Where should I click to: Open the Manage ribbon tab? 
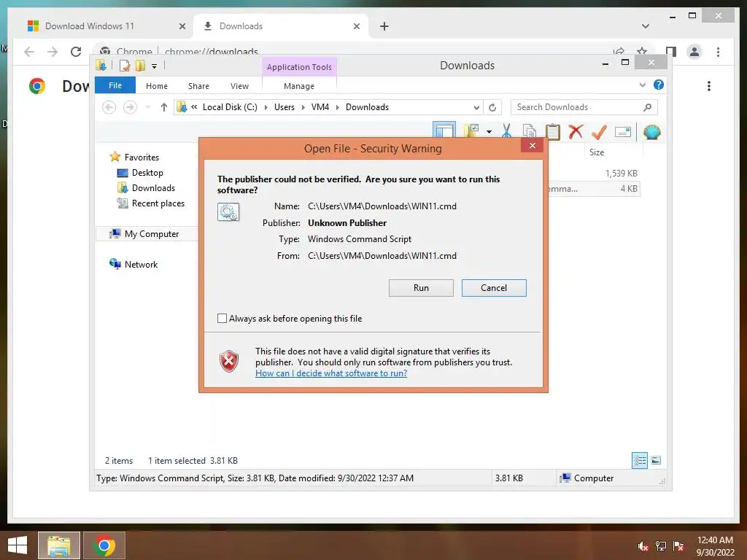pyautogui.click(x=299, y=86)
